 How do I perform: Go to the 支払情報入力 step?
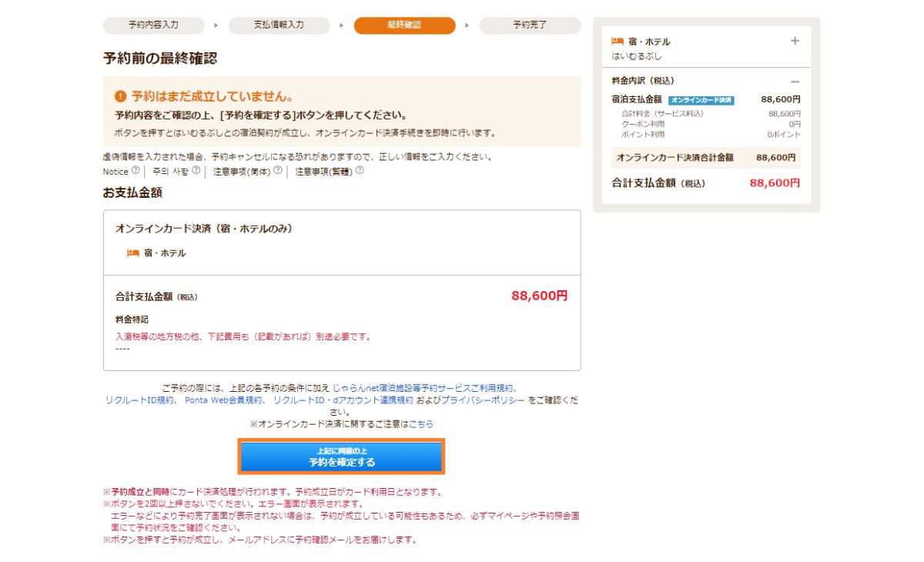click(x=279, y=25)
